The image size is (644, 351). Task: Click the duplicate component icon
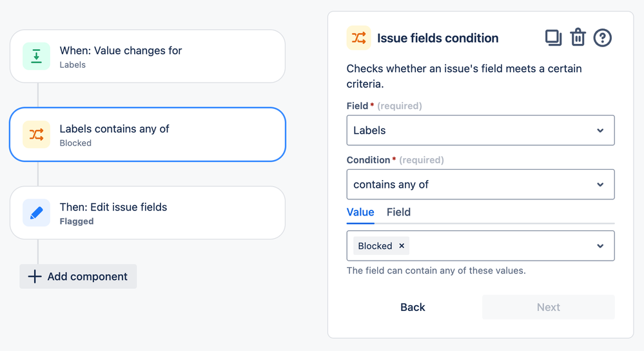553,38
